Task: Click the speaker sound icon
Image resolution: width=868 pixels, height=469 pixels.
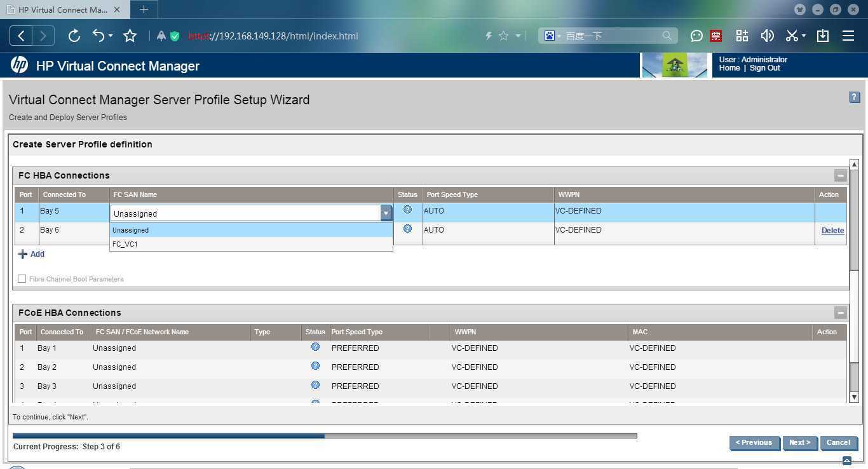Action: click(x=768, y=36)
